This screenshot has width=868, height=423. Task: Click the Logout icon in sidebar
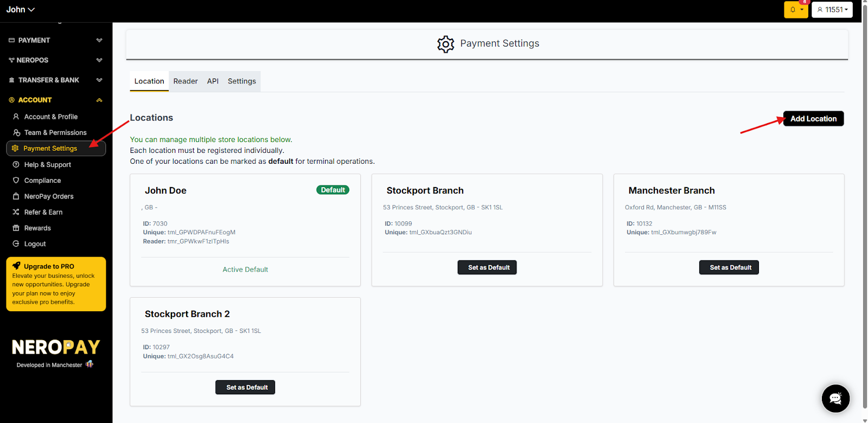(x=16, y=244)
